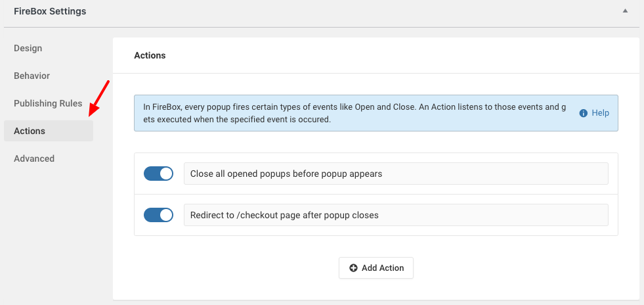Click the blue info notice about events
Viewport: 644px width, 305px height.
pyautogui.click(x=376, y=113)
